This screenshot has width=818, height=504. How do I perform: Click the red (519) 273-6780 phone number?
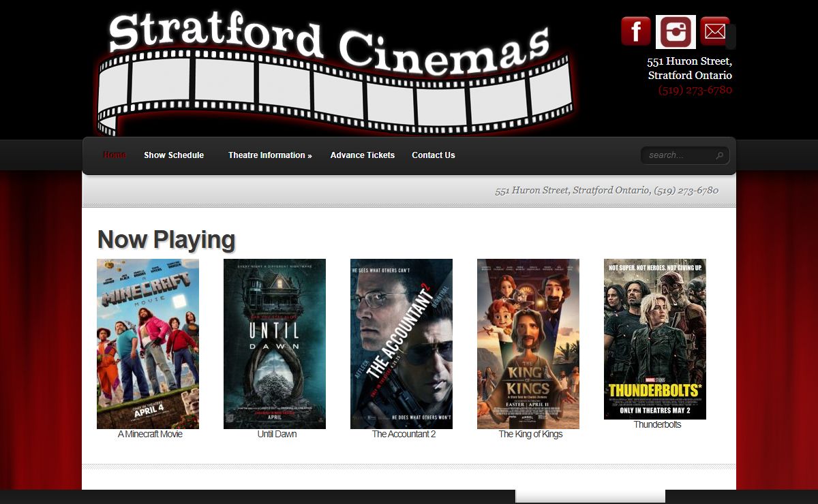point(695,90)
